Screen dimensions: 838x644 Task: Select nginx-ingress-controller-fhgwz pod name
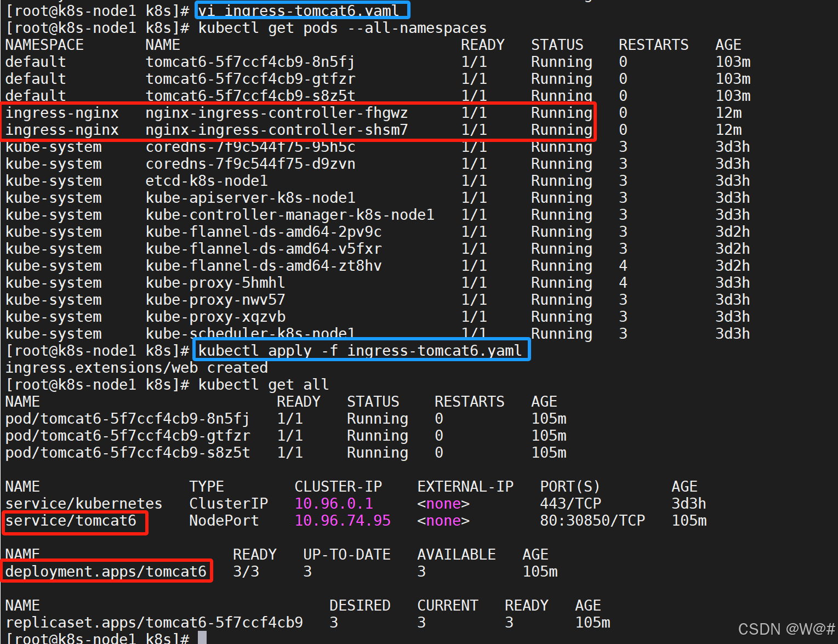[277, 113]
